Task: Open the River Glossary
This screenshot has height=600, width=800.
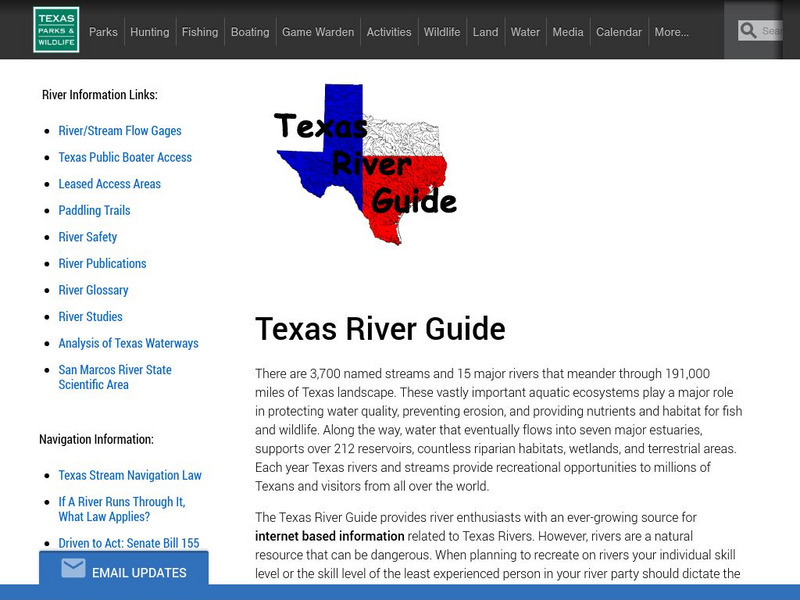Action: [x=93, y=290]
